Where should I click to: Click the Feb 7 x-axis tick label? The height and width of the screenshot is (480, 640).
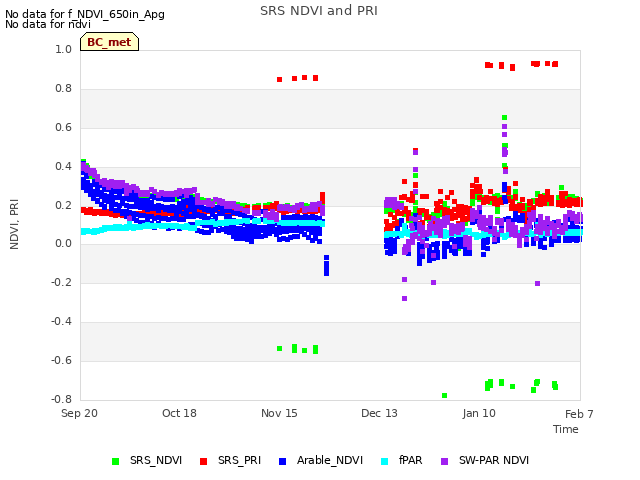579,414
